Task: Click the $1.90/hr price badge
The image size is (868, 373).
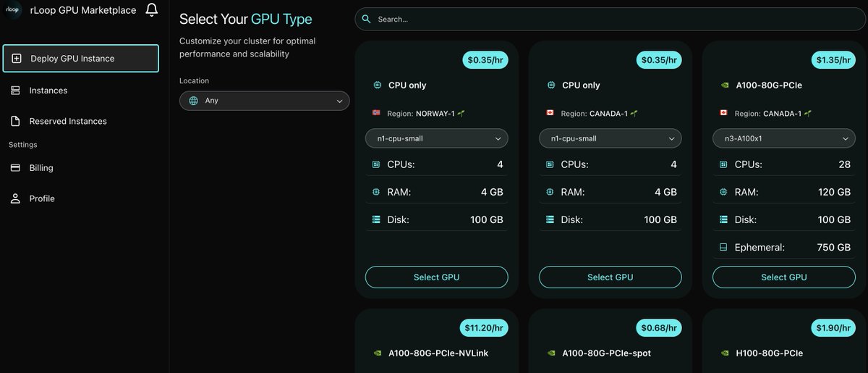Action: 833,330
